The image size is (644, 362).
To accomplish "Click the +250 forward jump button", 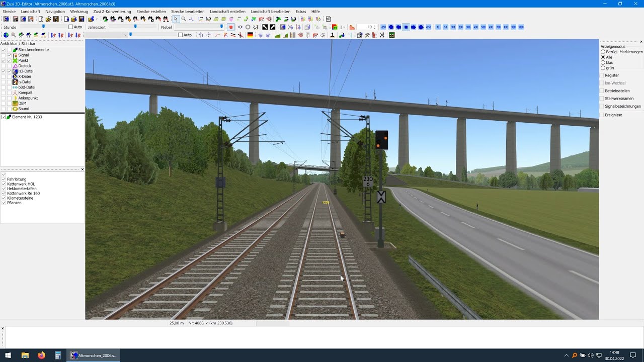I will pyautogui.click(x=428, y=27).
